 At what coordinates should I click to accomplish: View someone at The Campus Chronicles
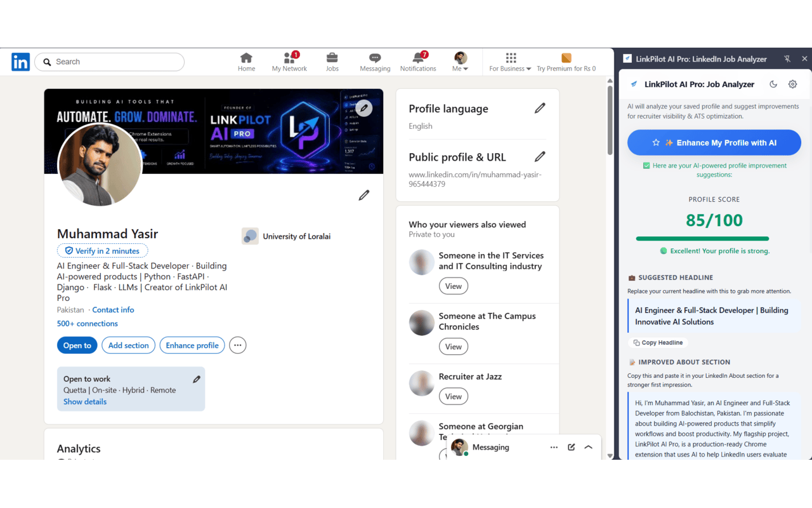(x=453, y=346)
